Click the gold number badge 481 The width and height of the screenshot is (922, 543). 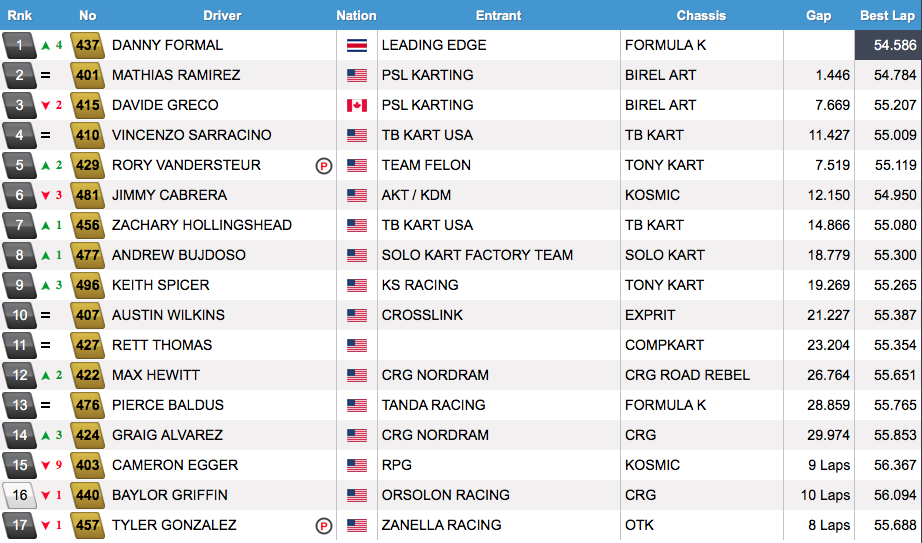[x=87, y=195]
